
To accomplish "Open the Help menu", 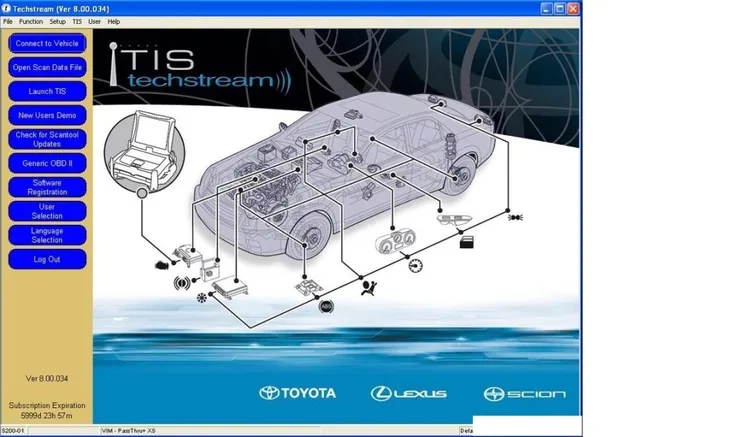I will pos(114,21).
